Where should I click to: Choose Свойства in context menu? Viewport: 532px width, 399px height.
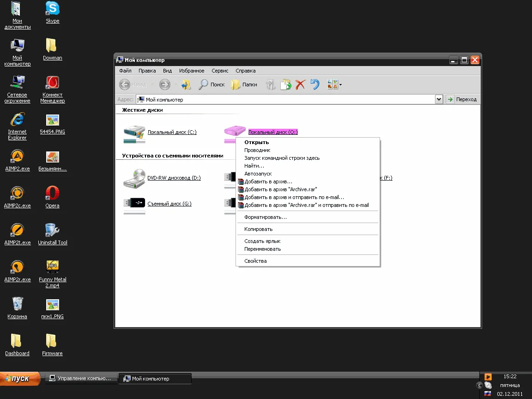[x=308, y=261]
